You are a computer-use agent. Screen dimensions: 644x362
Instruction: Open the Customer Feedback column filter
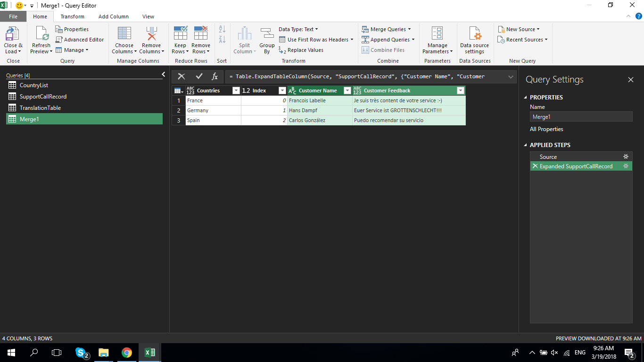[x=460, y=90]
